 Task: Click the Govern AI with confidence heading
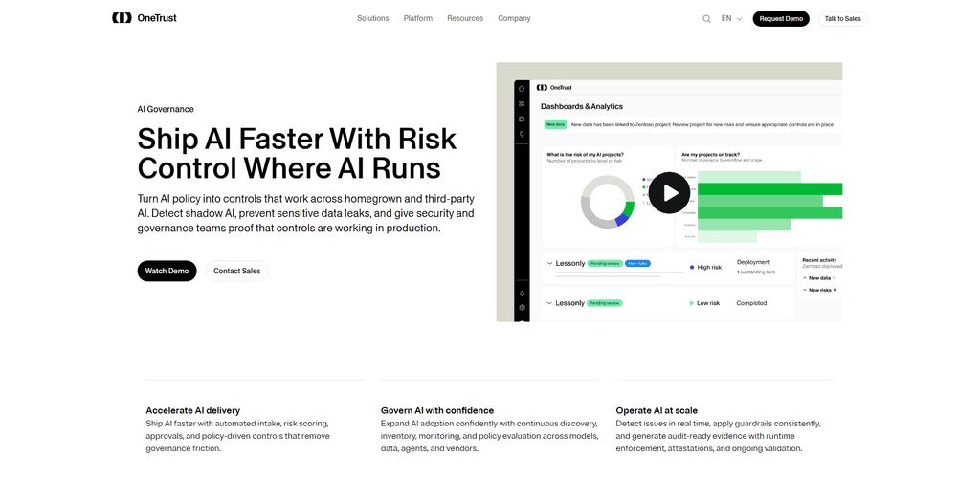tap(437, 410)
